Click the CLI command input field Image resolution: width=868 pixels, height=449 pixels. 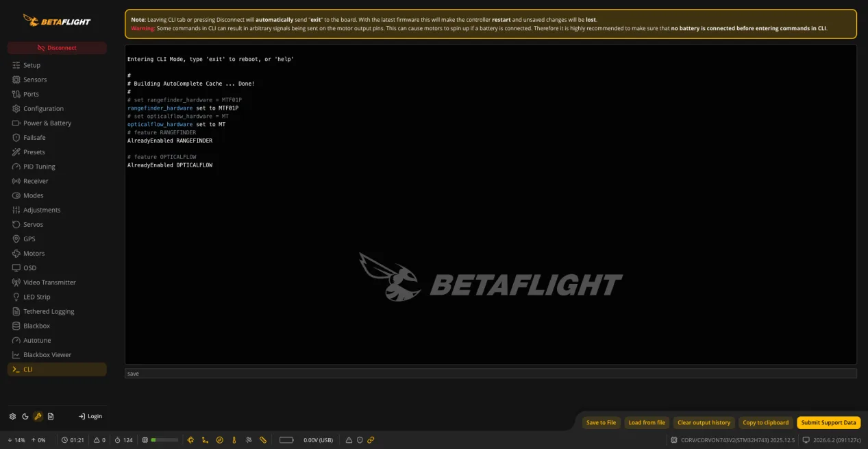[x=491, y=374]
